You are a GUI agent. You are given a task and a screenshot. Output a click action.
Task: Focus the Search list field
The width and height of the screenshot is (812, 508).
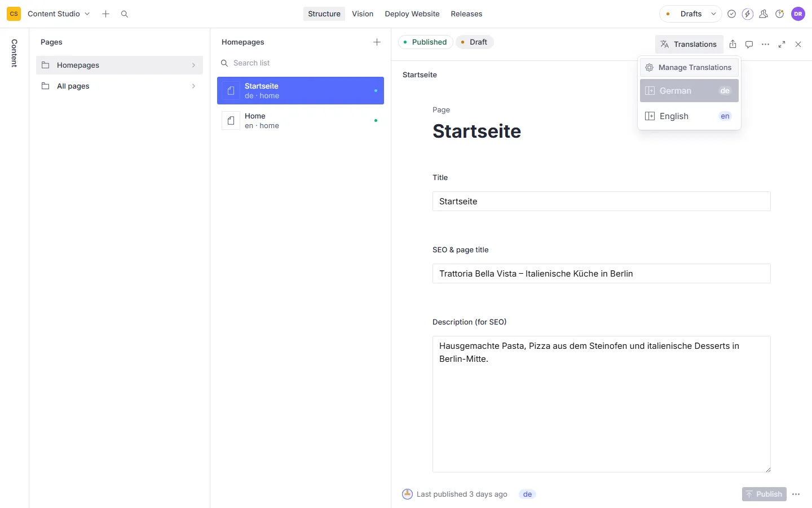pos(301,63)
